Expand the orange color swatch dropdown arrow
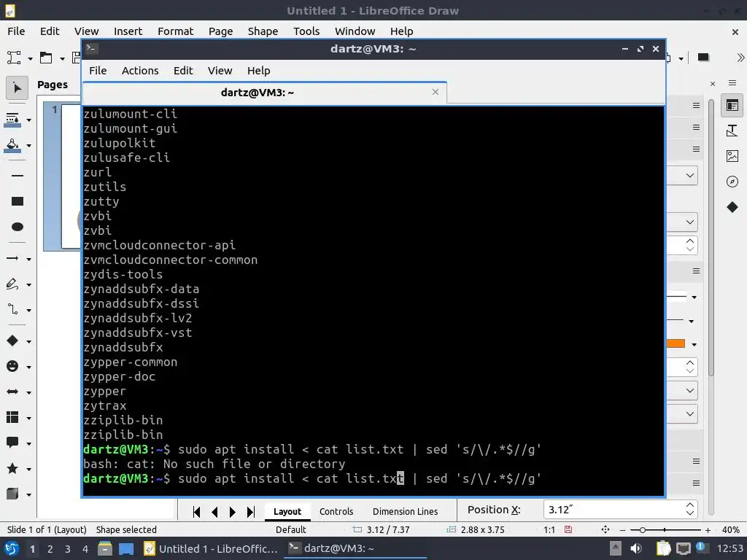The image size is (747, 560). click(694, 344)
